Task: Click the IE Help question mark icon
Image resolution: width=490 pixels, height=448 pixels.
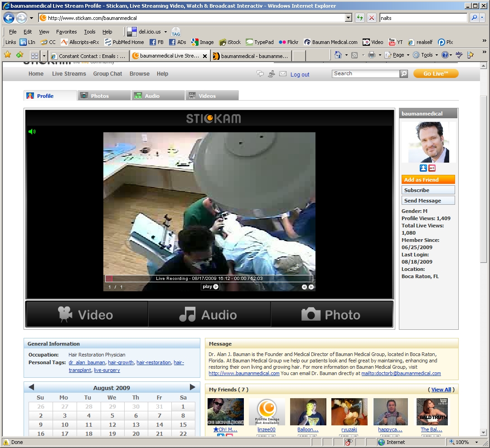Action: 445,55
